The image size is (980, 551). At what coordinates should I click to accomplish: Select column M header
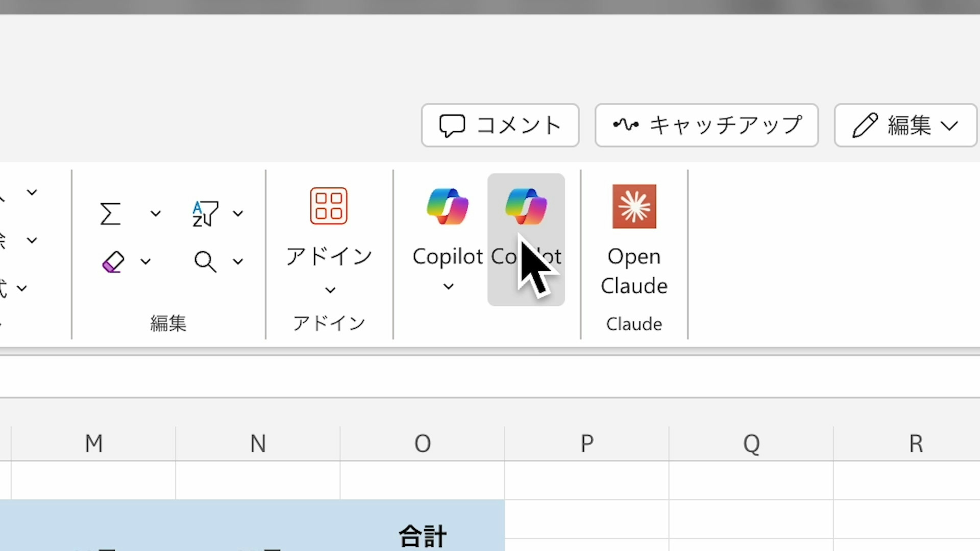[x=94, y=443]
